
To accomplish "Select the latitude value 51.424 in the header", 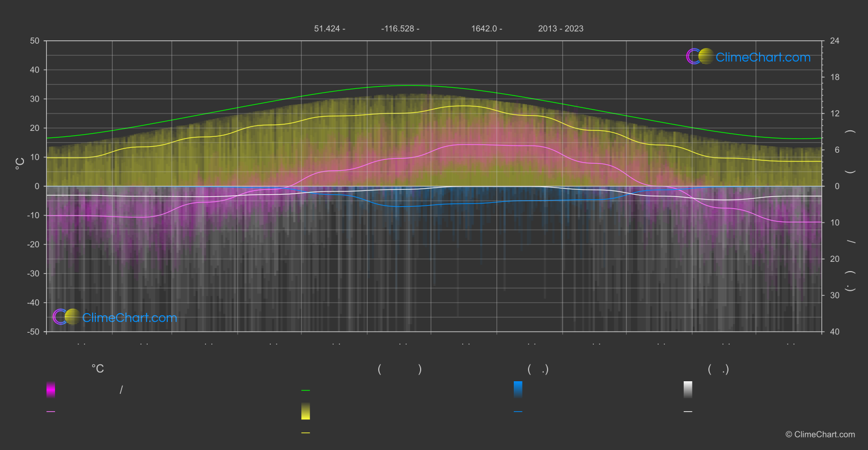I will coord(327,28).
